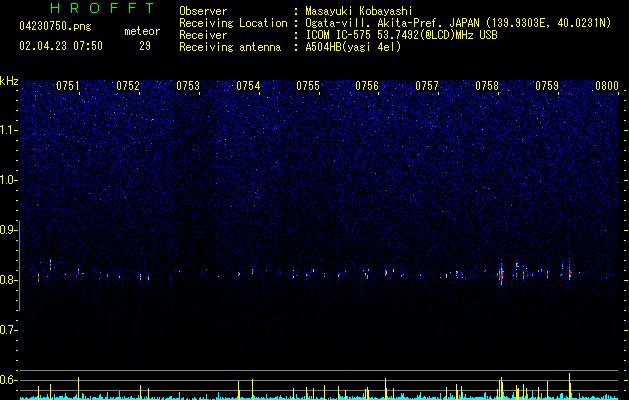Click the 0759 time marker
The image size is (629, 400).
(547, 86)
